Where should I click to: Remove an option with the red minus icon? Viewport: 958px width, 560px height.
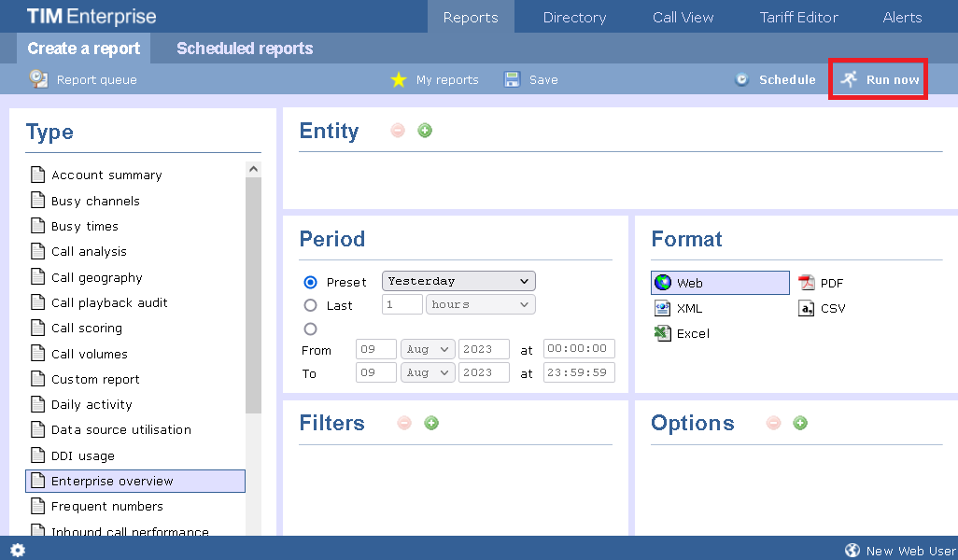(x=773, y=423)
